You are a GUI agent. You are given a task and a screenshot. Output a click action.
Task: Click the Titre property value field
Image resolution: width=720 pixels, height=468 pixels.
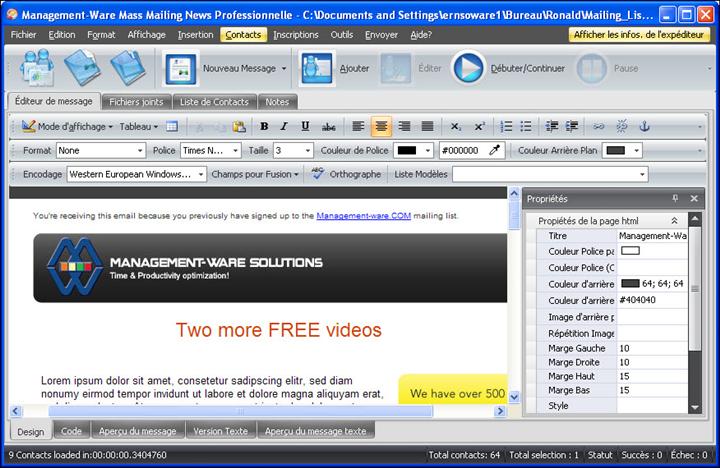pyautogui.click(x=652, y=236)
